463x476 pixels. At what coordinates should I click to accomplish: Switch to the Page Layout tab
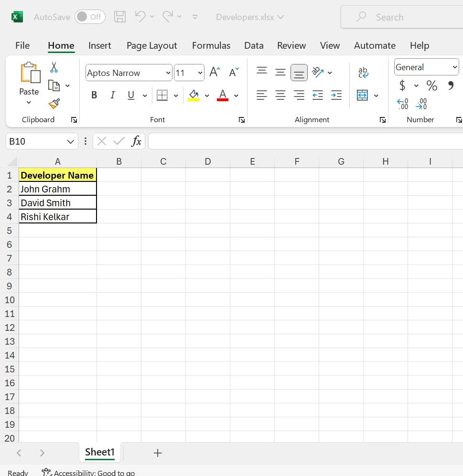pos(151,45)
